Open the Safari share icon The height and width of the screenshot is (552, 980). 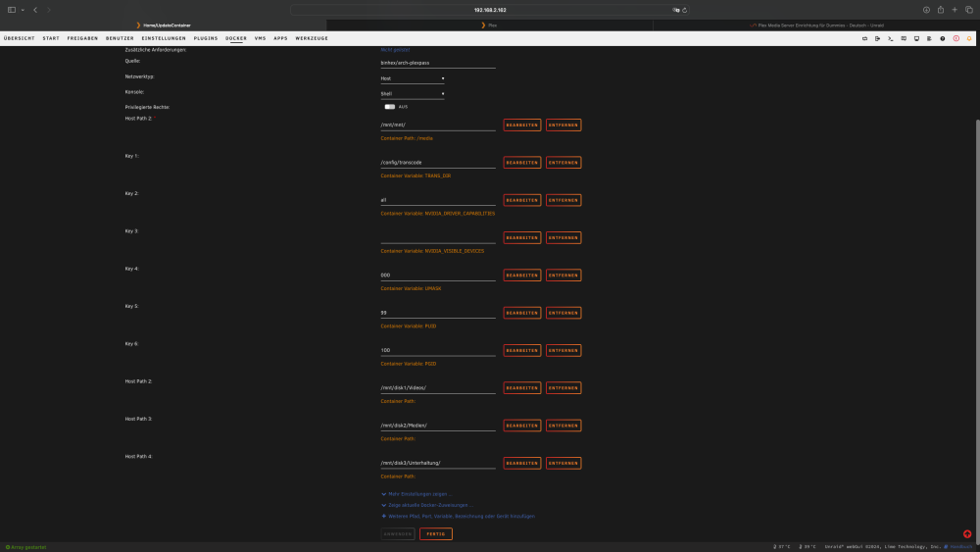click(940, 10)
